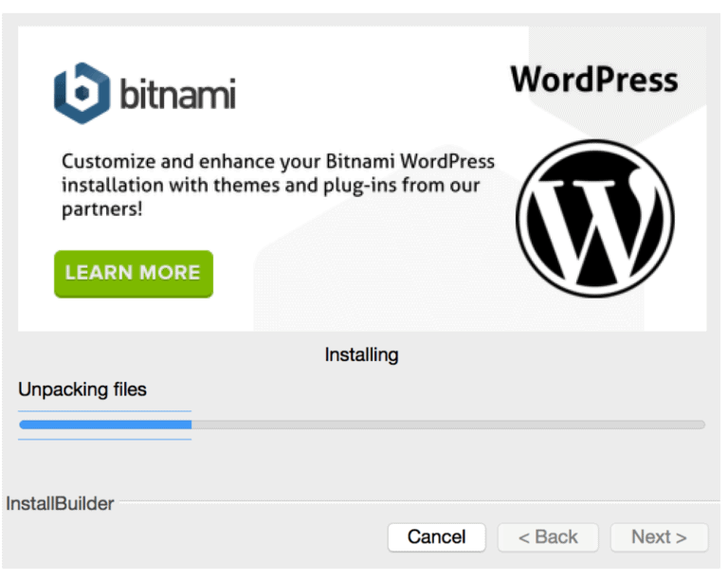Click the unfilled grey progress bar track
728x579 pixels.
pyautogui.click(x=448, y=425)
